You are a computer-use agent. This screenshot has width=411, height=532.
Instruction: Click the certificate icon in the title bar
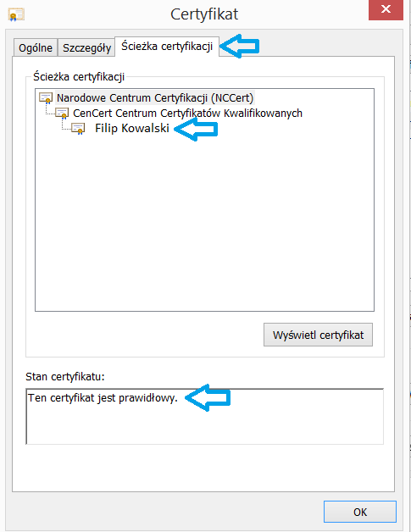pyautogui.click(x=16, y=15)
